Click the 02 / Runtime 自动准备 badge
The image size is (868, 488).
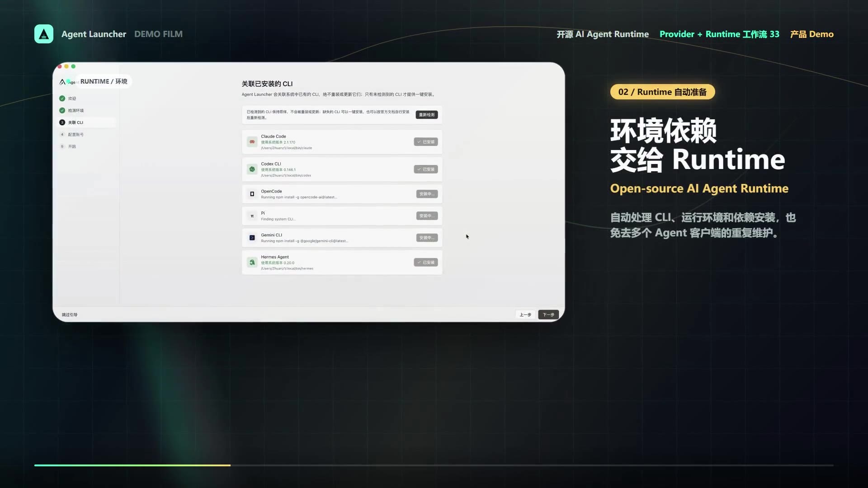click(662, 92)
